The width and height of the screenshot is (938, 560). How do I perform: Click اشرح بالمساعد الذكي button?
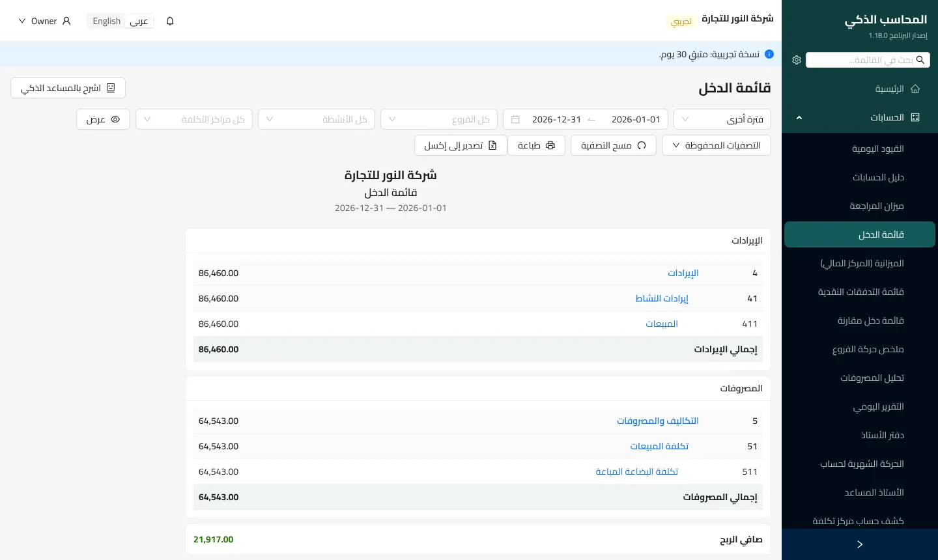tap(68, 88)
